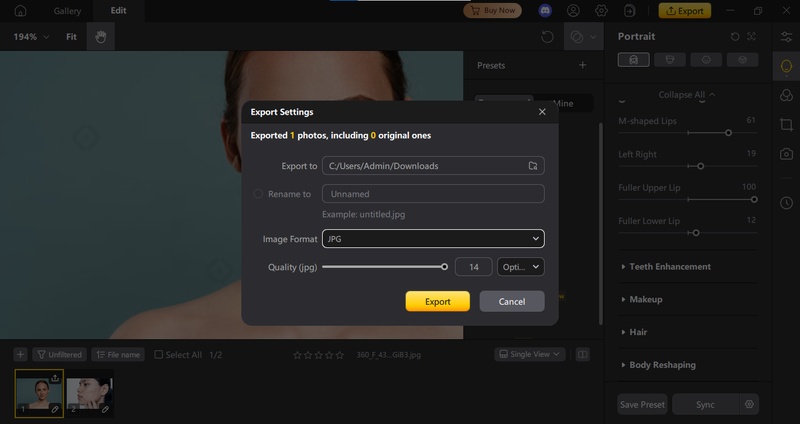Click the Export to path field

(x=433, y=166)
